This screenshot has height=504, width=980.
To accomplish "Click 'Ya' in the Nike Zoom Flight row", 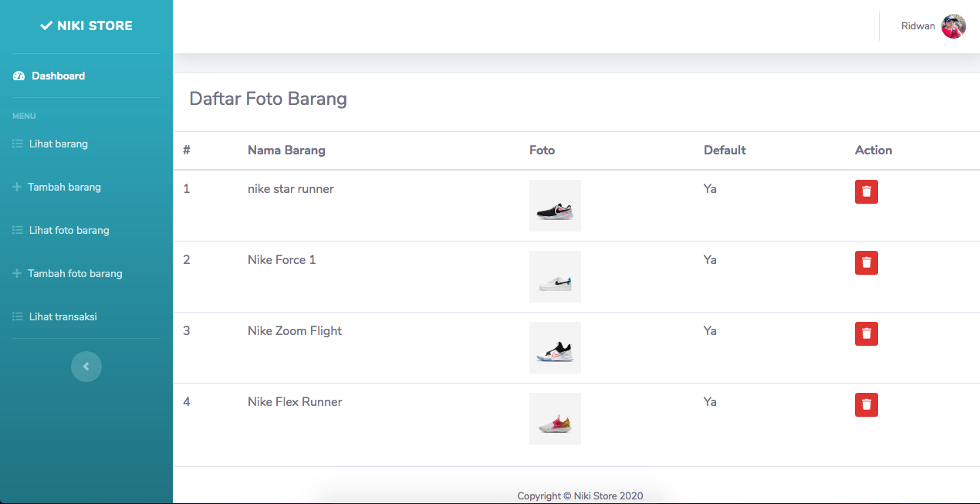I will 710,330.
